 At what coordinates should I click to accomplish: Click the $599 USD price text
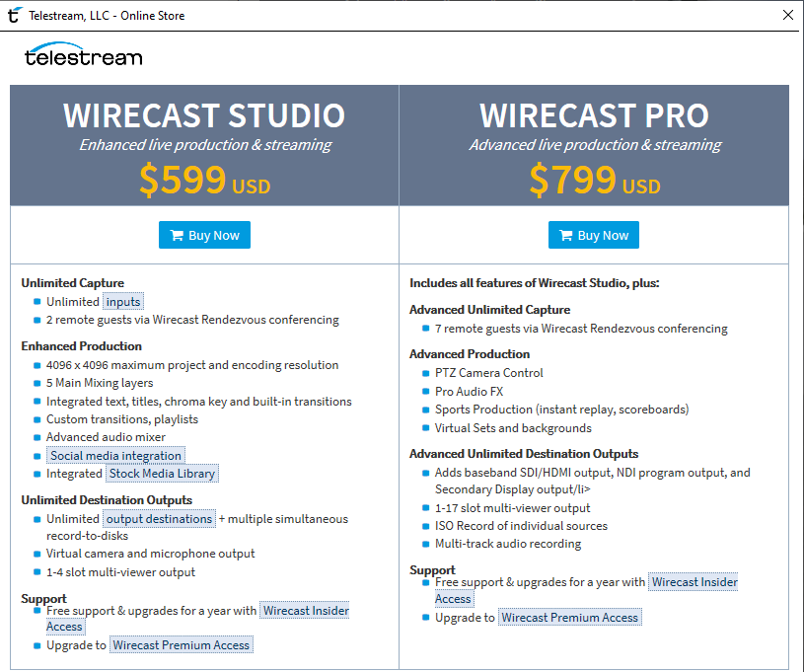pyautogui.click(x=204, y=180)
